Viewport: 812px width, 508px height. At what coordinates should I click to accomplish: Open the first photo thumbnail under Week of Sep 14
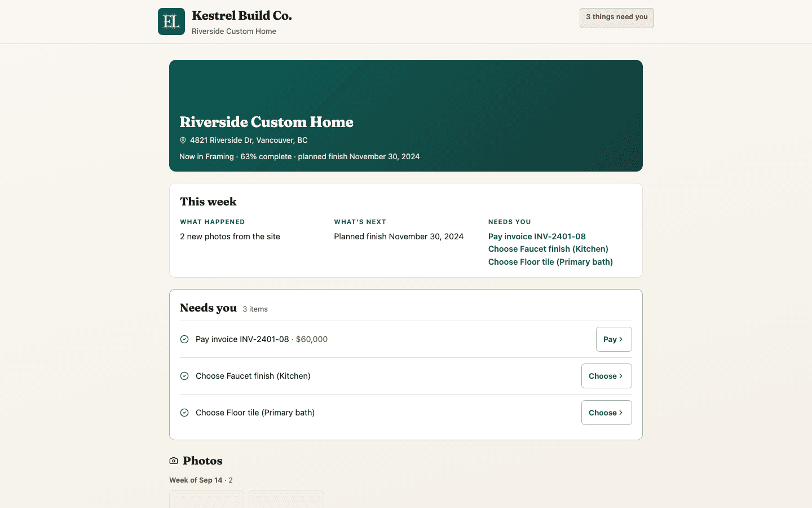click(207, 499)
